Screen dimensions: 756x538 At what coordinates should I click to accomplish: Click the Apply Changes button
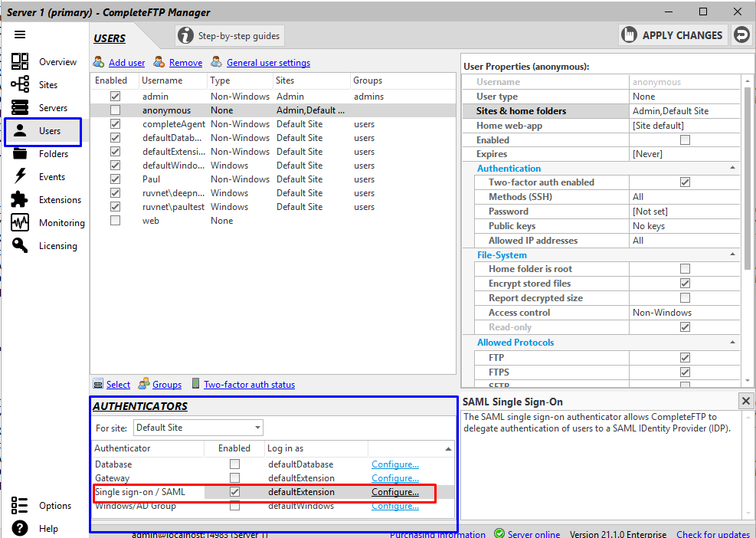[x=673, y=35]
